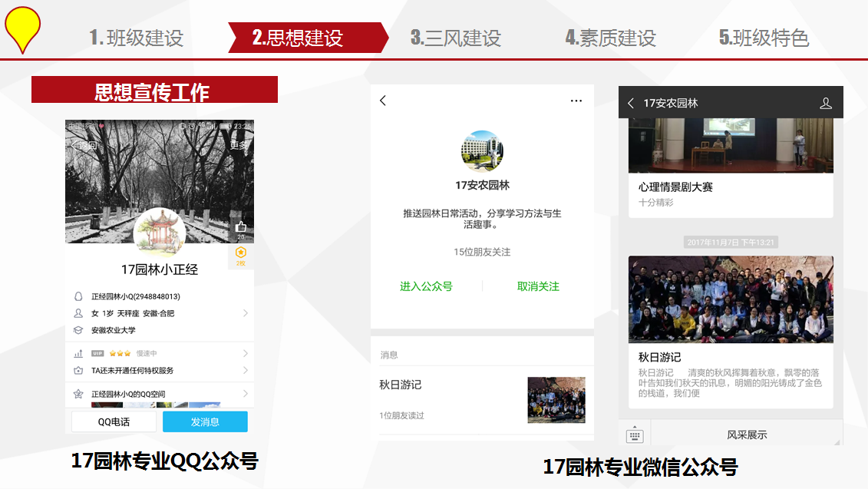The height and width of the screenshot is (489, 868).
Task: Tap the person profile icon in chat header
Action: [826, 103]
